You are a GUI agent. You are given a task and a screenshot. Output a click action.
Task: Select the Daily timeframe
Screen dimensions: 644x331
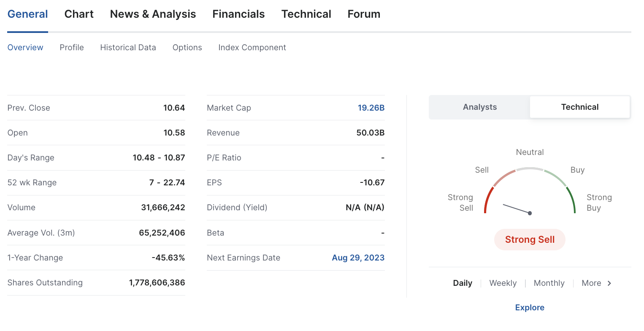[x=463, y=283]
